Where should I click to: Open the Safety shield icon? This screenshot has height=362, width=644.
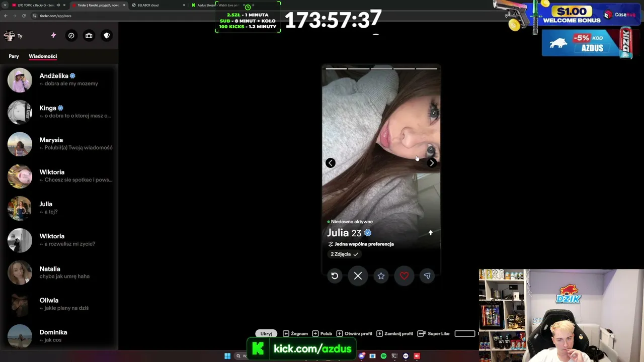tap(107, 36)
